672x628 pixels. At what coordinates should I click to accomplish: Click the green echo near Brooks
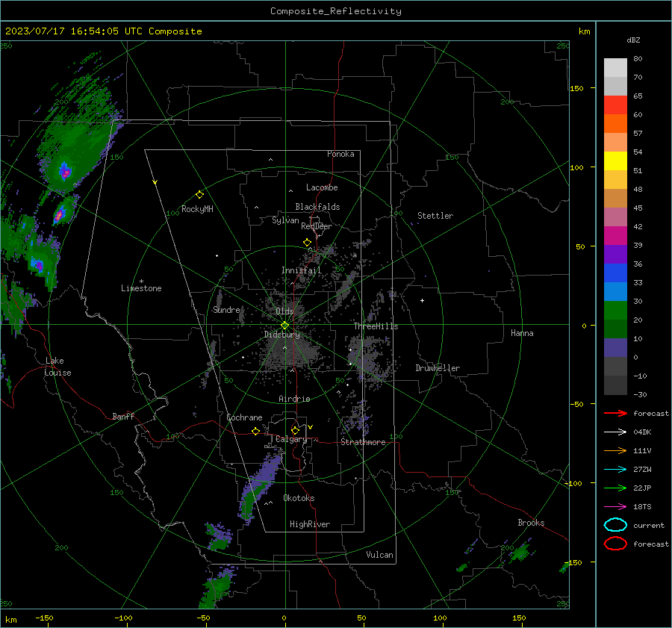520,552
